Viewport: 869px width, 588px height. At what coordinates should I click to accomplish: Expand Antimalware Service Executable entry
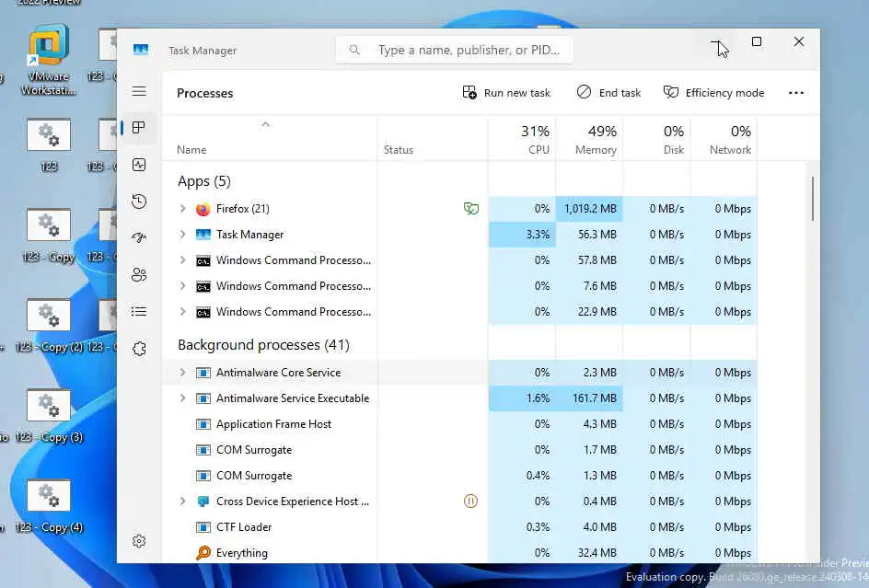[x=182, y=398]
